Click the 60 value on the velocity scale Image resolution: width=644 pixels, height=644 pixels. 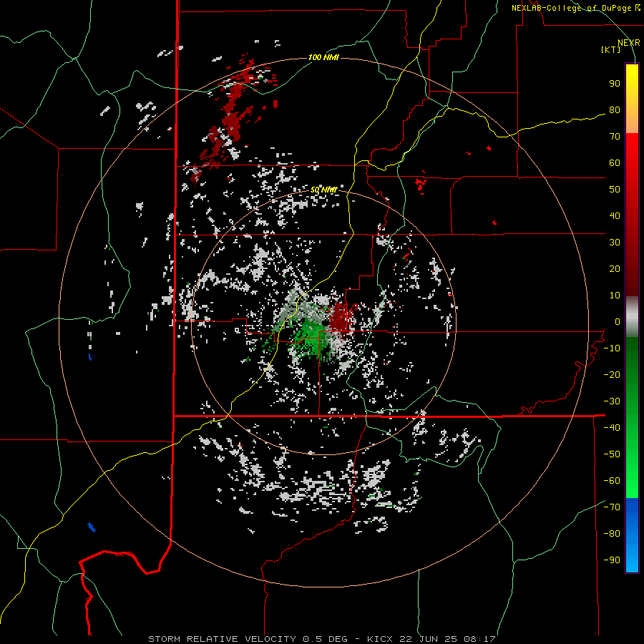[x=615, y=162]
